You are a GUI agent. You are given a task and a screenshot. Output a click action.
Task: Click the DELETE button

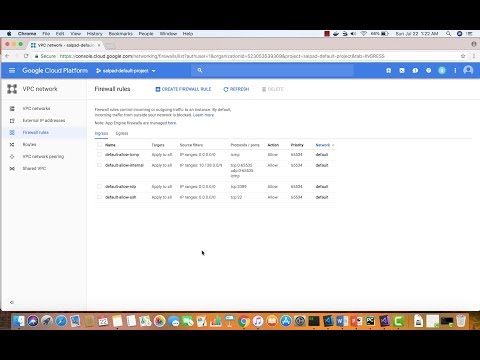click(273, 89)
